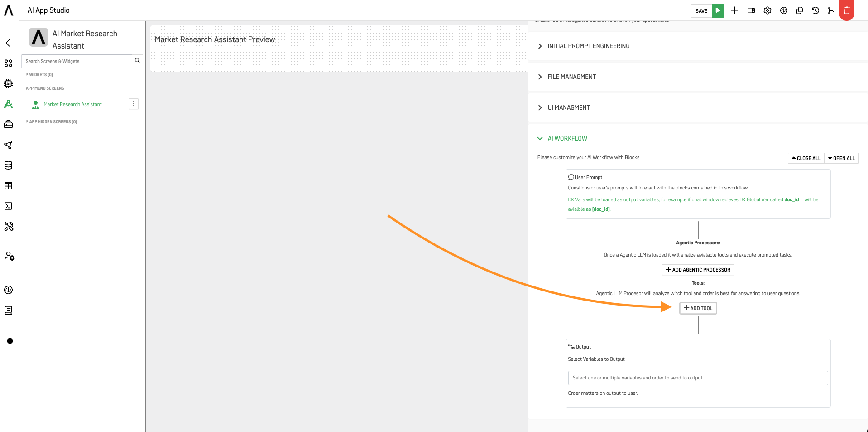Image resolution: width=868 pixels, height=432 pixels.
Task: Open the tools icon in left sidebar
Action: click(x=8, y=227)
